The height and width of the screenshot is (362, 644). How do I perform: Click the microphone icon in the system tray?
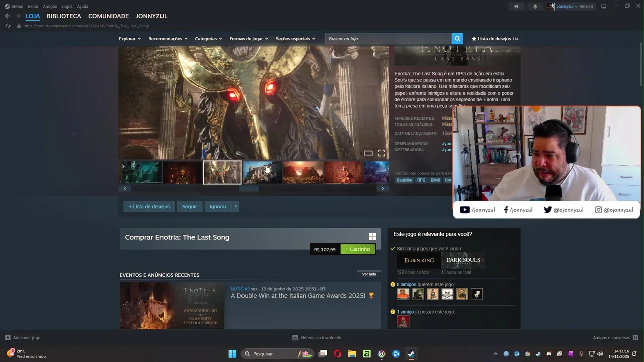(x=581, y=354)
